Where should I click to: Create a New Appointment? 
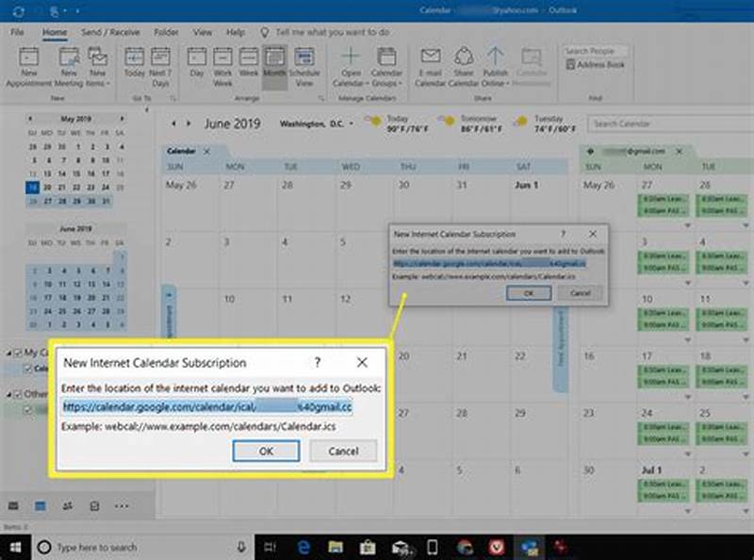click(x=28, y=64)
